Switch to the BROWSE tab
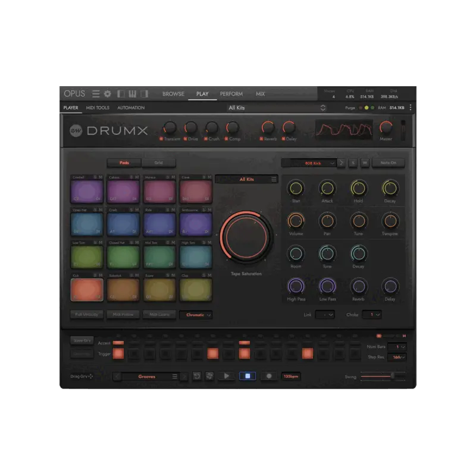Screen dimensions: 476x476 pos(173,94)
